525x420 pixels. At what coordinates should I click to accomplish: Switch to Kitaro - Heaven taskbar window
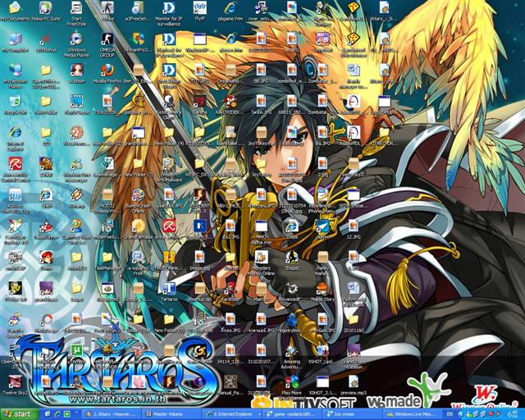(112, 414)
